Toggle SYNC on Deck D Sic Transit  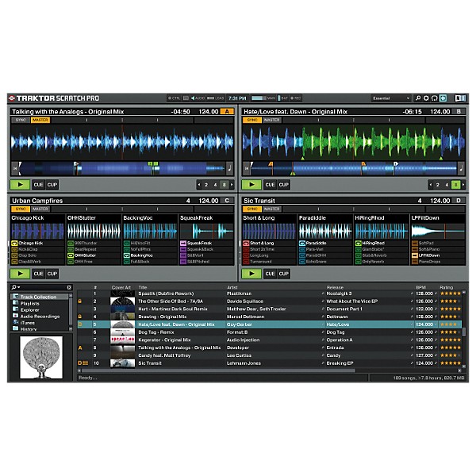(x=252, y=209)
